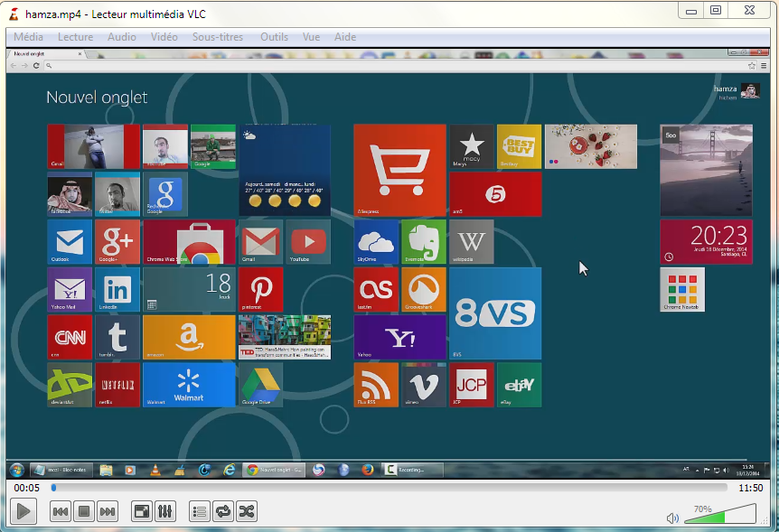Click the Recording taskbar button
The width and height of the screenshot is (779, 532).
[412, 470]
